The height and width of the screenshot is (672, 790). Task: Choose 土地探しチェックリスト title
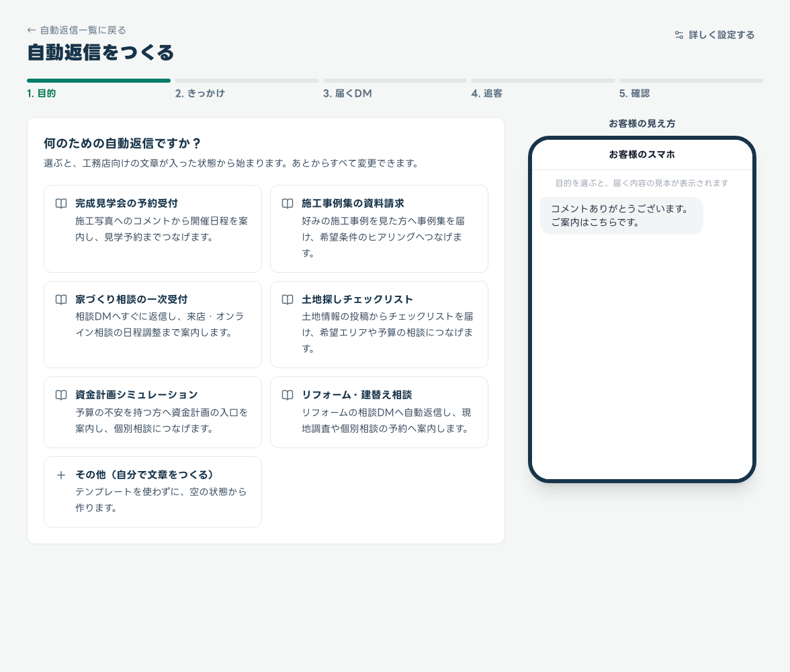(357, 300)
